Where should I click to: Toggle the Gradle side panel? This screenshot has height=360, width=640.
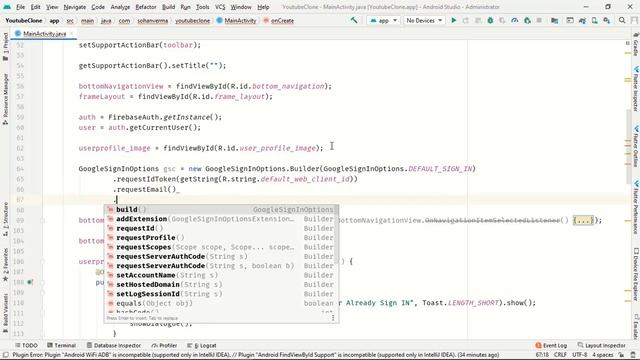[636, 44]
